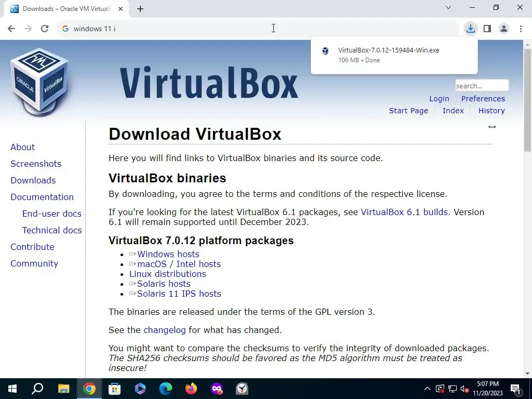Go to Start Page link

tap(408, 111)
